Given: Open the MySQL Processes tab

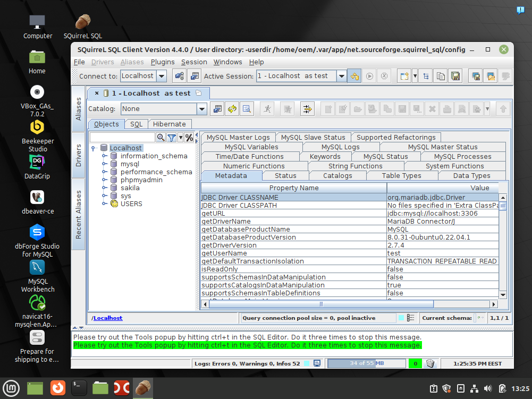Looking at the screenshot, I should click(462, 156).
